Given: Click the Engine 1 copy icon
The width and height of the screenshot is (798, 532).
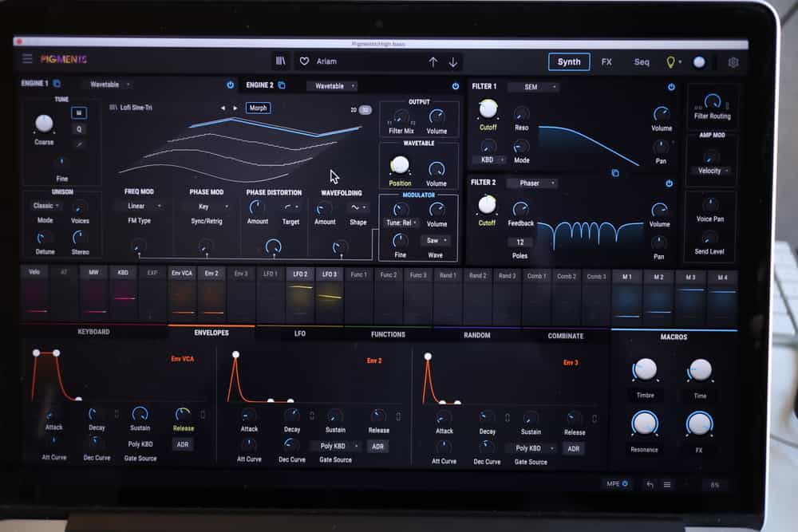Looking at the screenshot, I should 57,84.
